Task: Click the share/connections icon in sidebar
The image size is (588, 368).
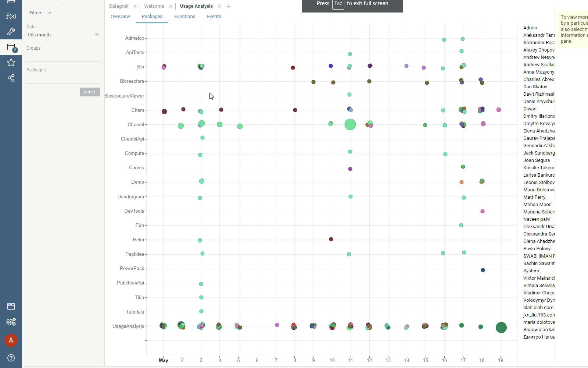Action: click(x=11, y=78)
